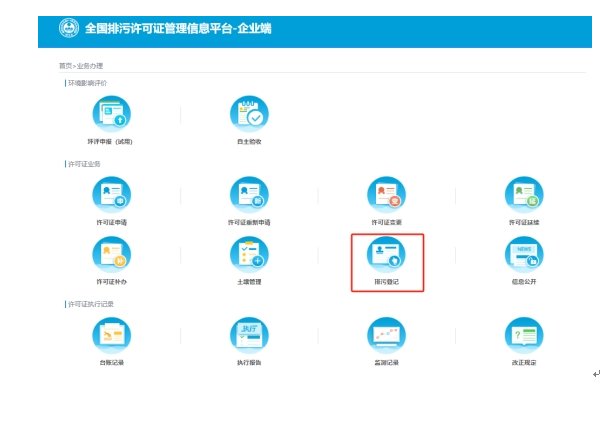This screenshot has height=443, width=612.
Task: Open the 许可证申请 icon
Action: [x=112, y=195]
